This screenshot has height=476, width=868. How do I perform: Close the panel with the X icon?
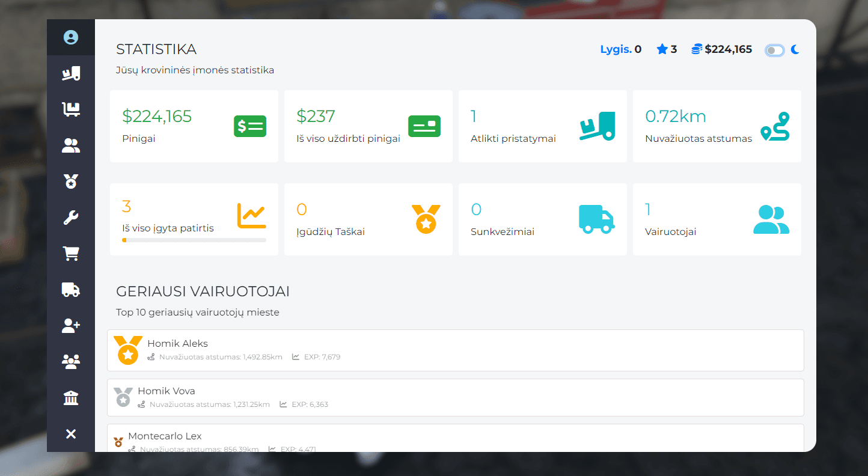pyautogui.click(x=71, y=434)
